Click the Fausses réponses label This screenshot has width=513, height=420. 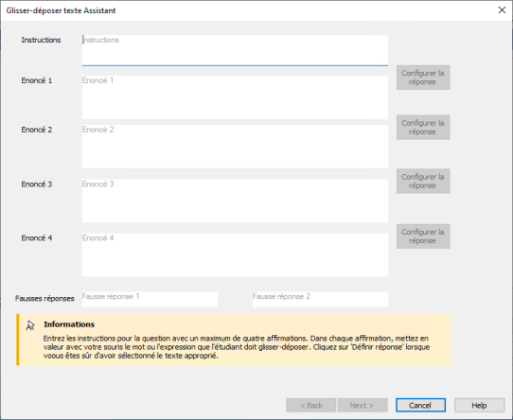click(44, 298)
